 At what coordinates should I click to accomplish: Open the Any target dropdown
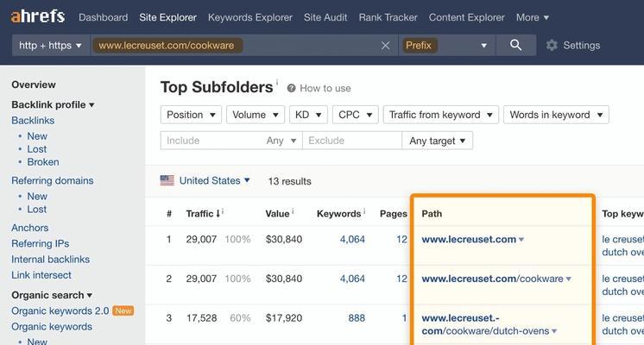tap(438, 141)
